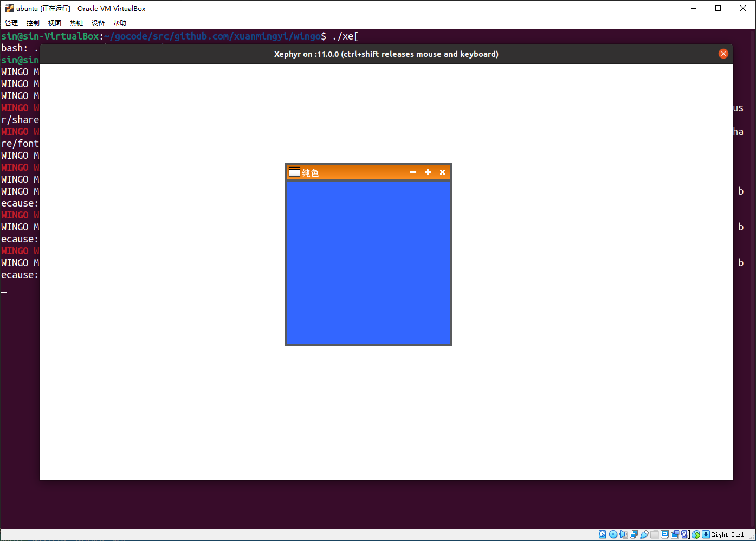Image resolution: width=756 pixels, height=541 pixels.
Task: Maximize the 纯色 window with plus icon
Action: (428, 172)
